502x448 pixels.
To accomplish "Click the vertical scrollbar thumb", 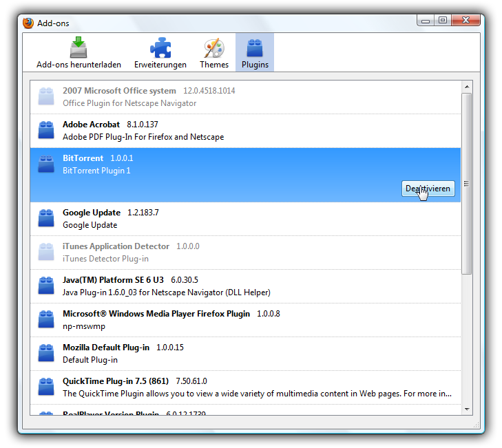I will pos(467,184).
